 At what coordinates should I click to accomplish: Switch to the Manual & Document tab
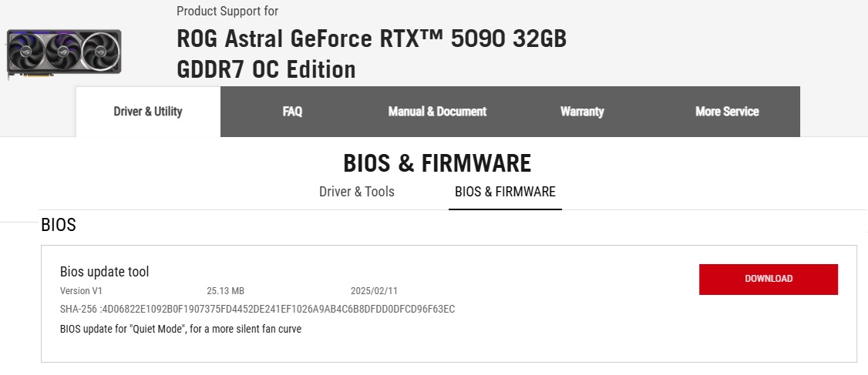coord(437,111)
